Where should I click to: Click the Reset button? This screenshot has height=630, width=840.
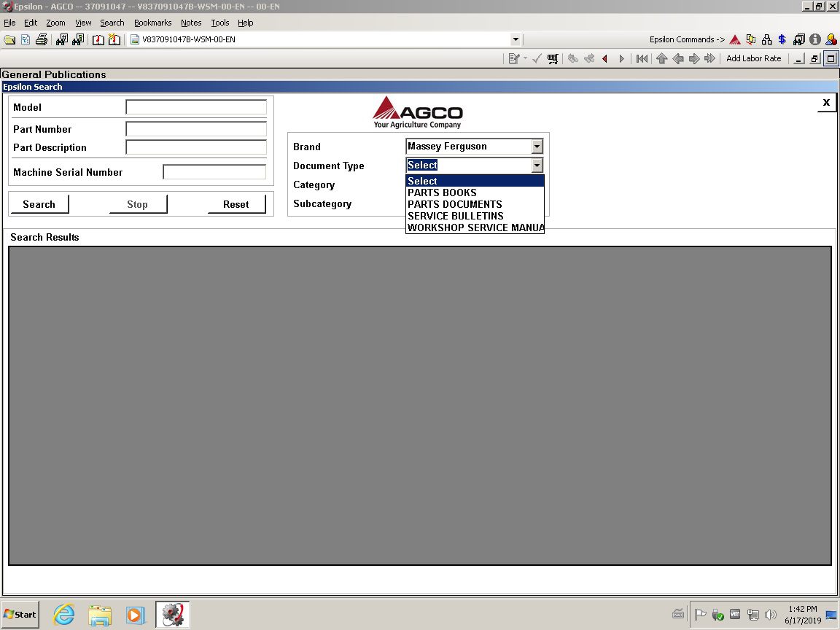tap(236, 204)
